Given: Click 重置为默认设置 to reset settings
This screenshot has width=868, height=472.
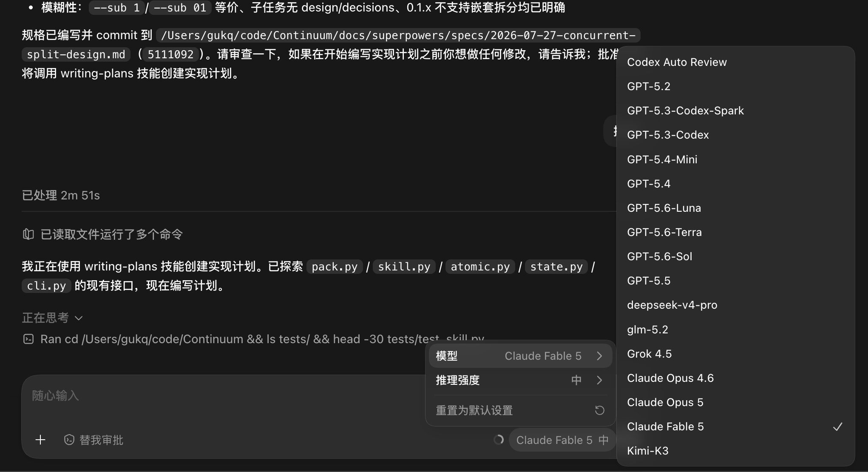Looking at the screenshot, I should 520,410.
